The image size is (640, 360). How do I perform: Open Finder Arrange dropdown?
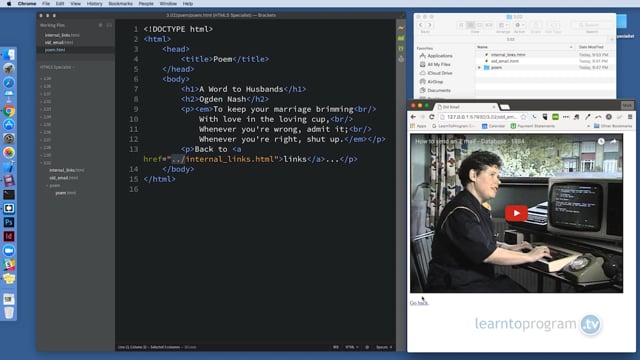pos(503,25)
